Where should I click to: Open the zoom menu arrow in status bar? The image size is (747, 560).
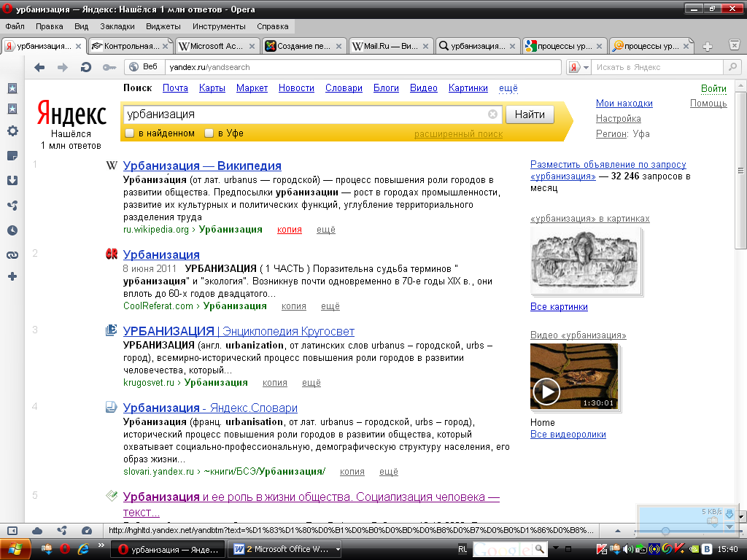617,531
